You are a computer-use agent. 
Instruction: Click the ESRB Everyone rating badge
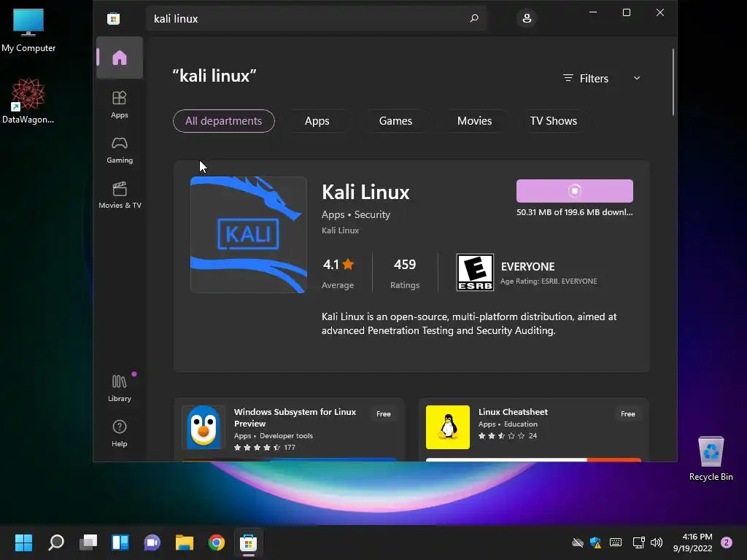[x=475, y=272]
